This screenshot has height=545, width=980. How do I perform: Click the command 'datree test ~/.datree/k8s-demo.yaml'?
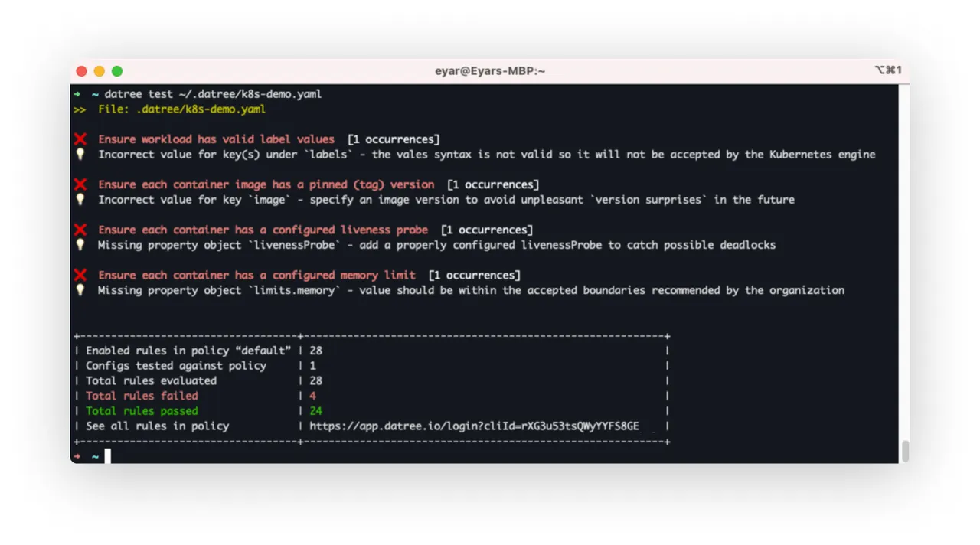pyautogui.click(x=213, y=94)
